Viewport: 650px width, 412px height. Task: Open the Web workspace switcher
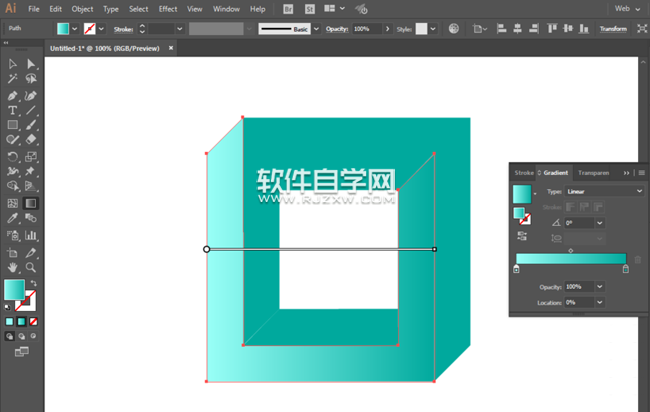pos(627,8)
